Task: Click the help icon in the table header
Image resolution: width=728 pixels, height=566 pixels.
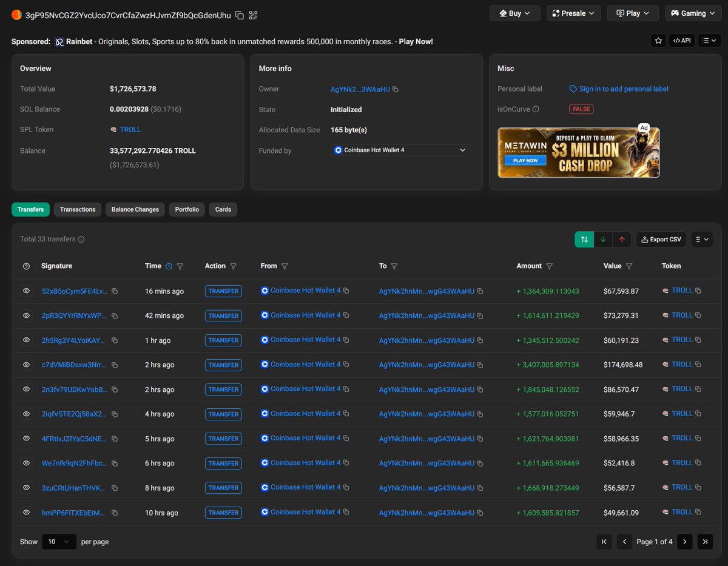Action: pyautogui.click(x=26, y=266)
